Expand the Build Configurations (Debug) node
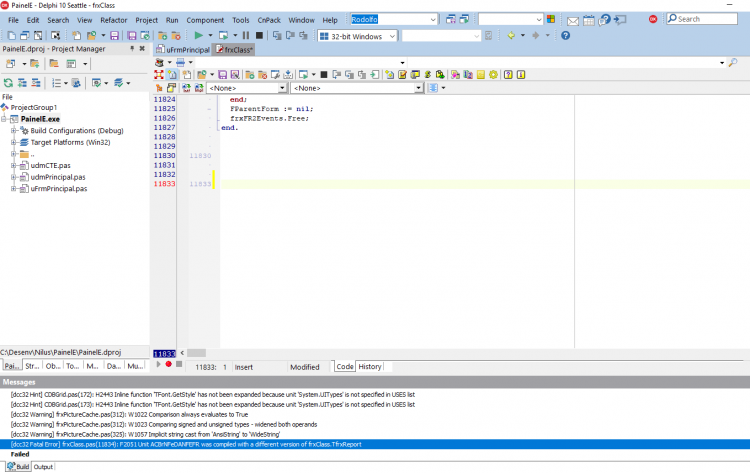Screen dimensions: 750x473 [x=13, y=131]
